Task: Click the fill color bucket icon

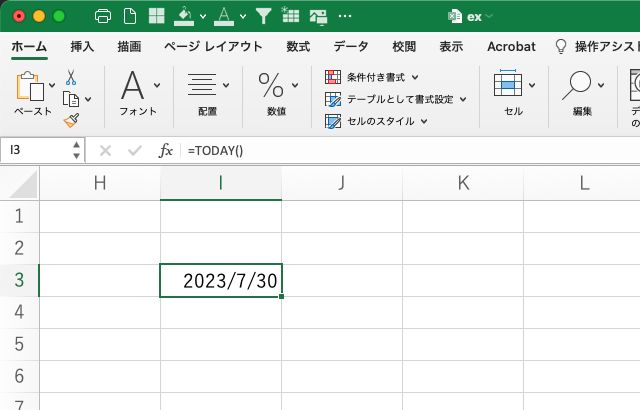Action: click(x=184, y=16)
